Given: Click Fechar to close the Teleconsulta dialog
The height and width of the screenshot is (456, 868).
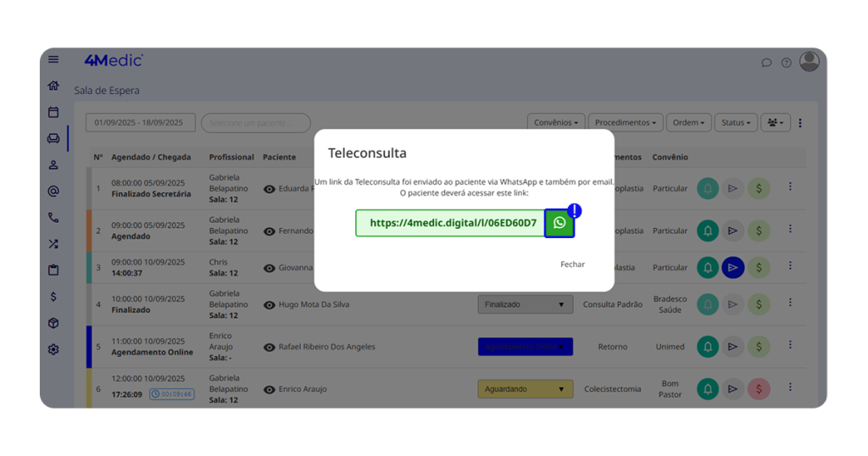Looking at the screenshot, I should pyautogui.click(x=572, y=264).
